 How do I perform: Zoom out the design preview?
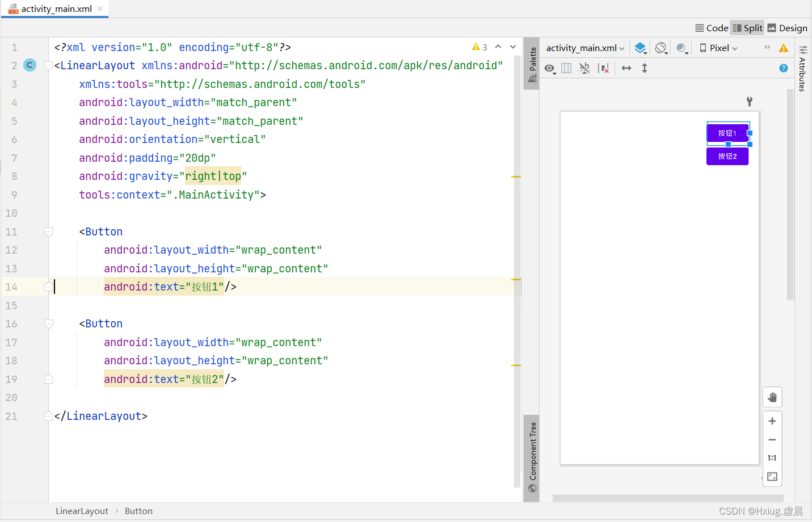coord(772,440)
